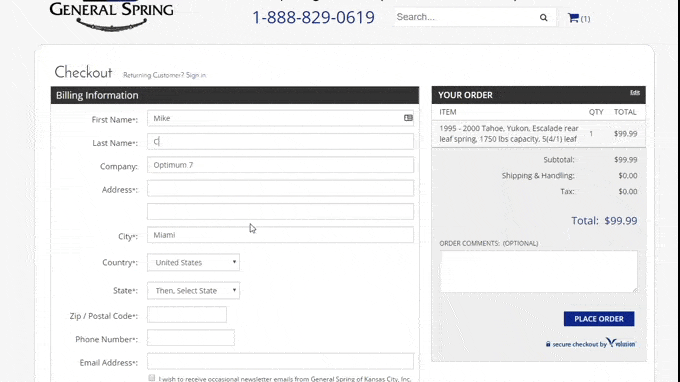Click the Volusion logo
Screen dimensions: 680x382
pos(621,343)
